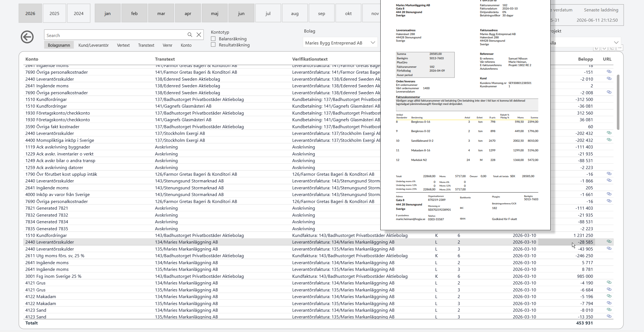Viewport: 644px width, 332px height.
Task: Sort by the Belopp column header
Action: tap(585, 59)
